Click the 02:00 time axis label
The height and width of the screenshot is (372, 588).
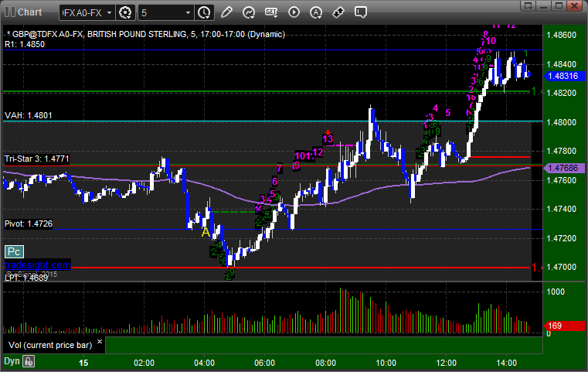(x=144, y=363)
